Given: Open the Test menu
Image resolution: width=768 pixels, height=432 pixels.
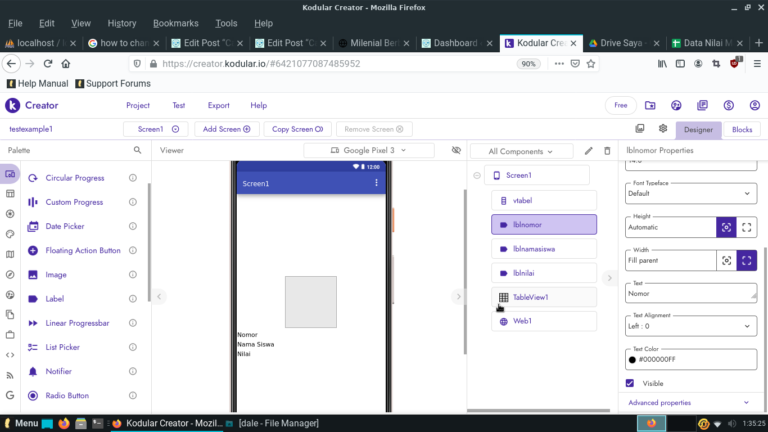Looking at the screenshot, I should [x=178, y=105].
